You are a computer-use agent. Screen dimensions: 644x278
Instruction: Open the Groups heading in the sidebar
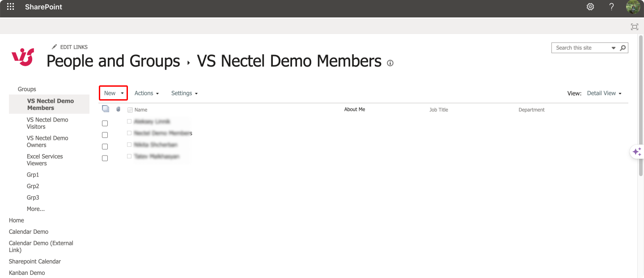click(x=27, y=89)
